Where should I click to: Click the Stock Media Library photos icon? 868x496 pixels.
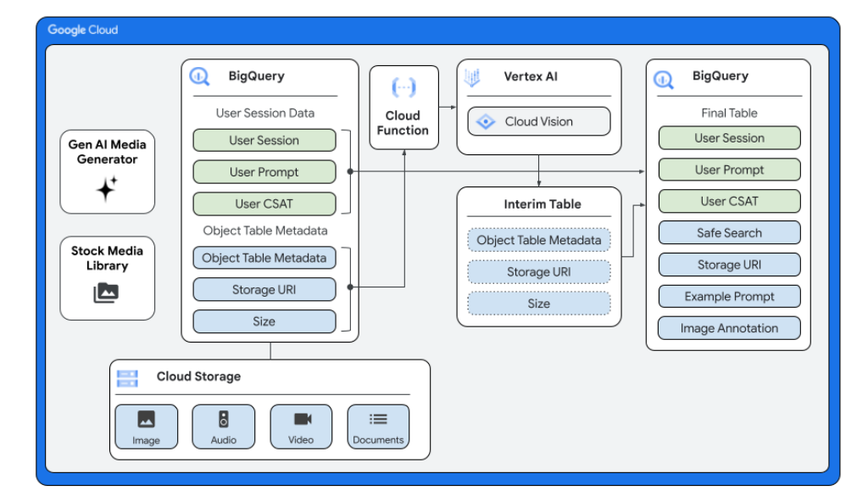(106, 293)
